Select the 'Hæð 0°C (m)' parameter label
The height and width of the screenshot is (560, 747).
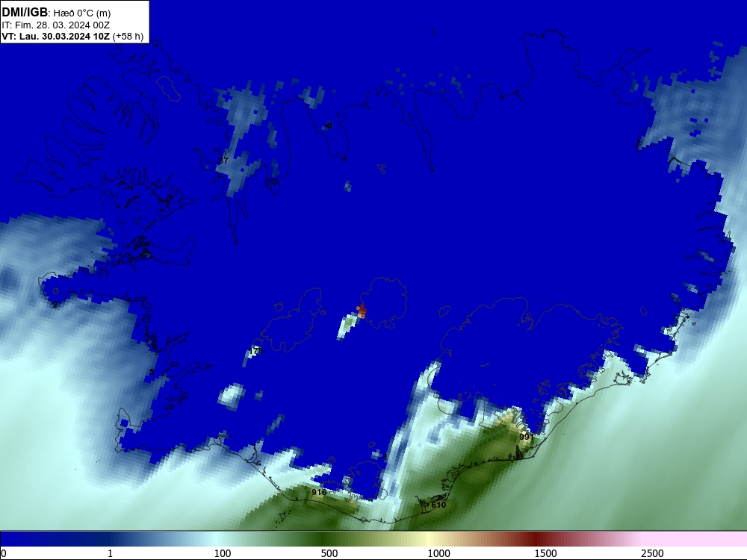pos(81,13)
